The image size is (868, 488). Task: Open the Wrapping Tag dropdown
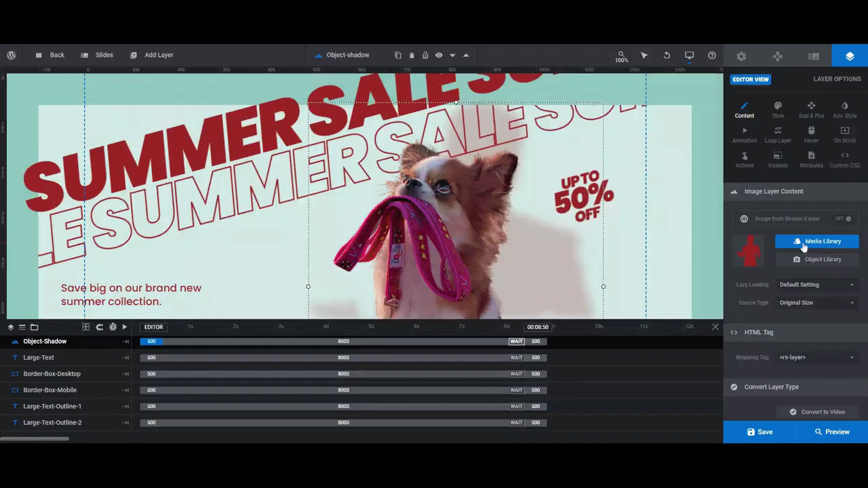point(816,357)
